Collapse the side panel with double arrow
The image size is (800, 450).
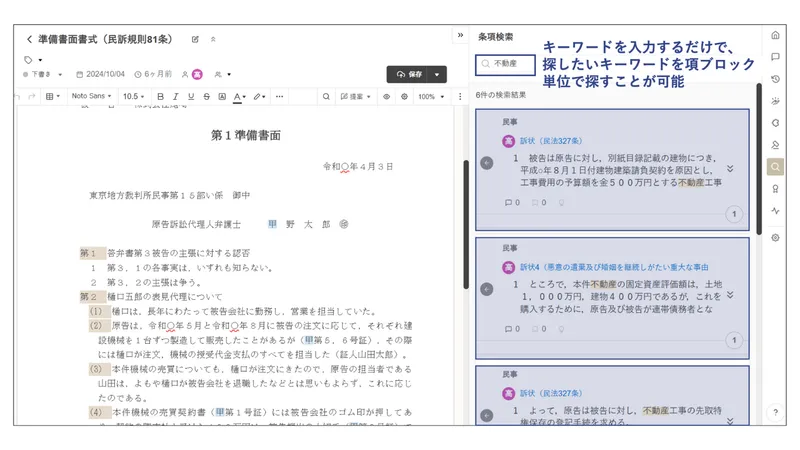point(460,35)
